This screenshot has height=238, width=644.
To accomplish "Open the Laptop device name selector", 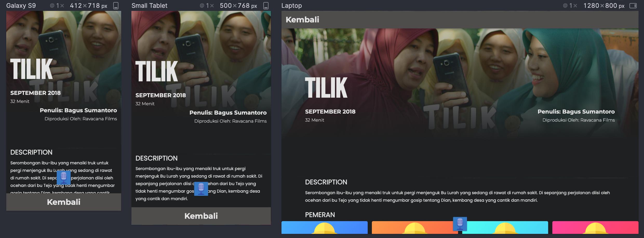I will click(x=292, y=6).
